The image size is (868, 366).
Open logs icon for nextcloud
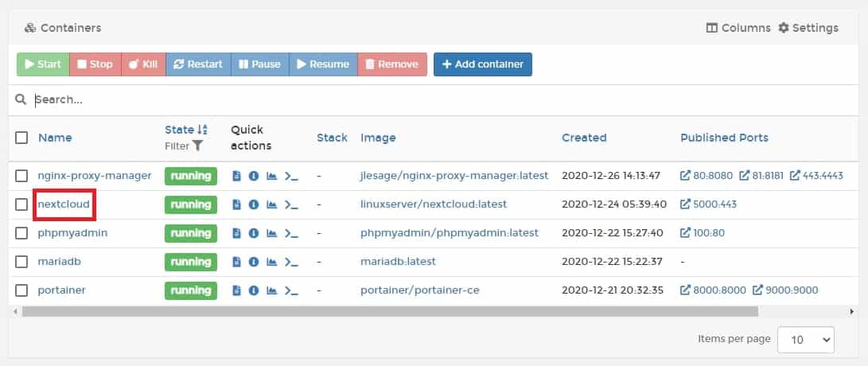click(x=236, y=204)
